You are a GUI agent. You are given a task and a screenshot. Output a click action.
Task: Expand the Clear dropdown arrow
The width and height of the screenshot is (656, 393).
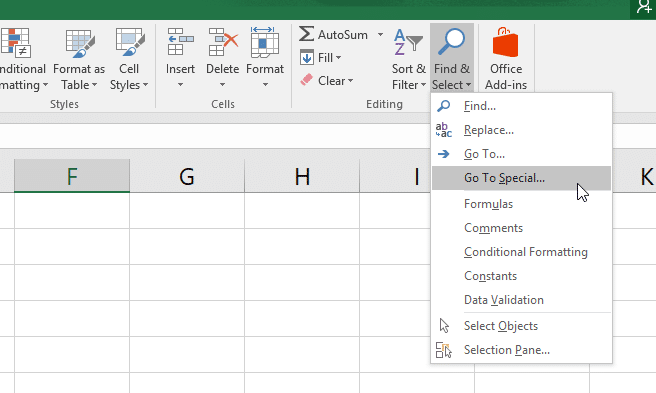(350, 81)
